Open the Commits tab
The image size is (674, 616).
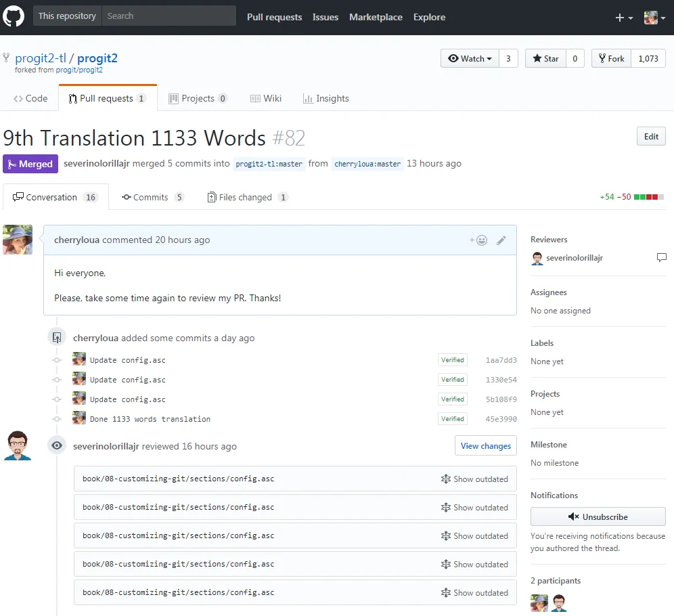(153, 197)
